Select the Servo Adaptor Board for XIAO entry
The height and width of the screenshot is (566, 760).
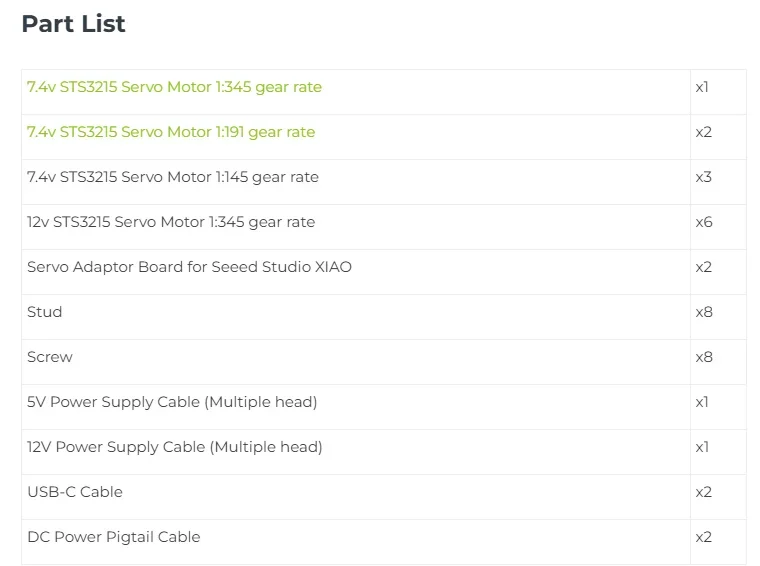pos(189,267)
